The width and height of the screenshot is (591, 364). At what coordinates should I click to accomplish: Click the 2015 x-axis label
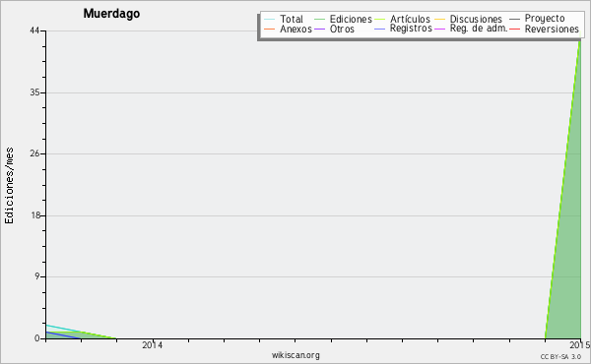580,345
